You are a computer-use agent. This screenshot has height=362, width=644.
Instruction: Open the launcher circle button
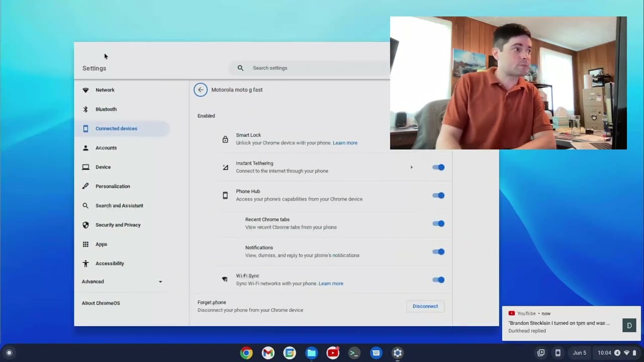9,353
